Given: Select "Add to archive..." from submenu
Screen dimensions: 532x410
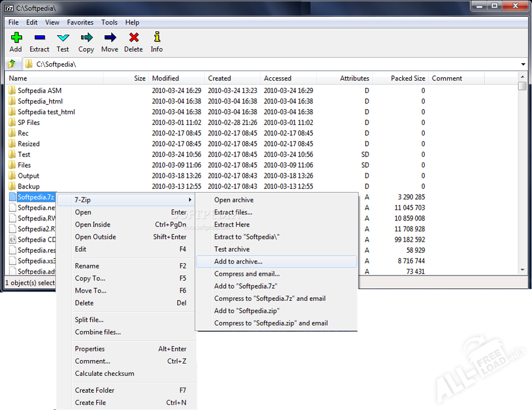Looking at the screenshot, I should click(x=238, y=261).
